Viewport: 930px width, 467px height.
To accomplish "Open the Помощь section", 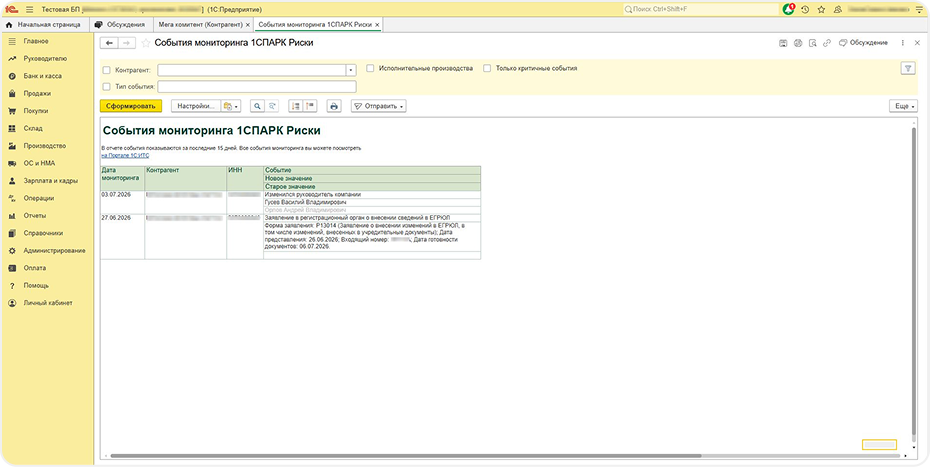I will (36, 285).
